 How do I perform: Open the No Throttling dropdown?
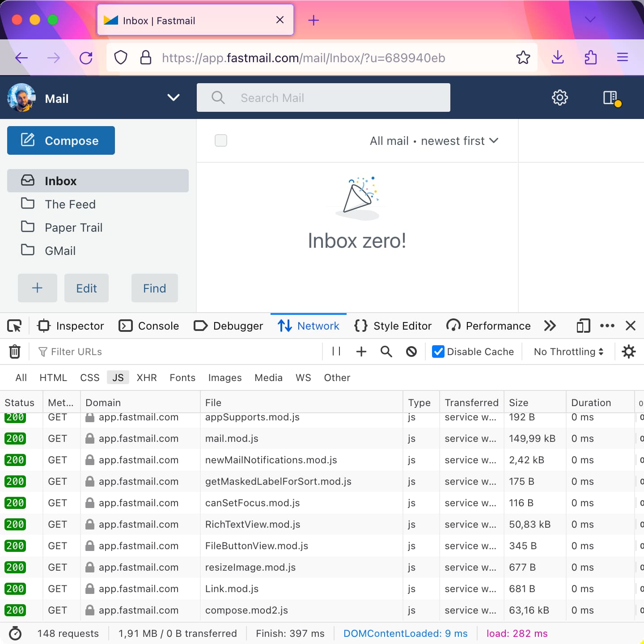coord(568,352)
